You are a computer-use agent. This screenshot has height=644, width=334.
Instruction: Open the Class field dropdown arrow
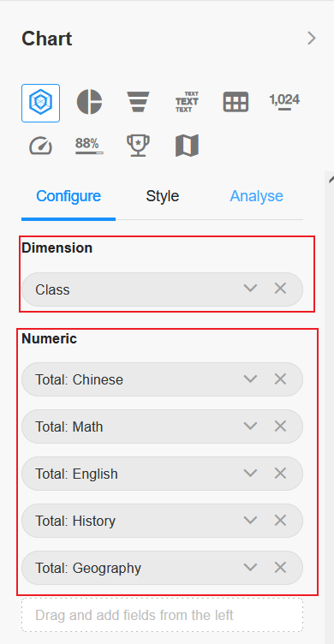[x=250, y=289]
